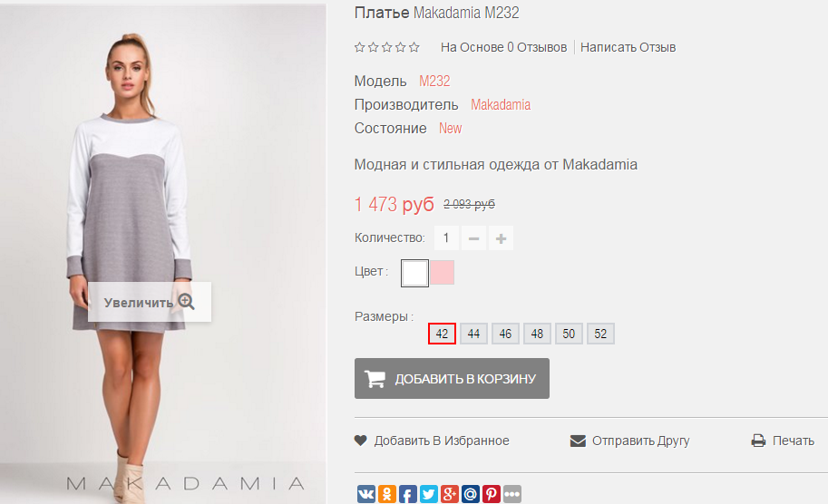Choose the white color swatch
Viewport: 828px width, 504px height.
[x=414, y=273]
